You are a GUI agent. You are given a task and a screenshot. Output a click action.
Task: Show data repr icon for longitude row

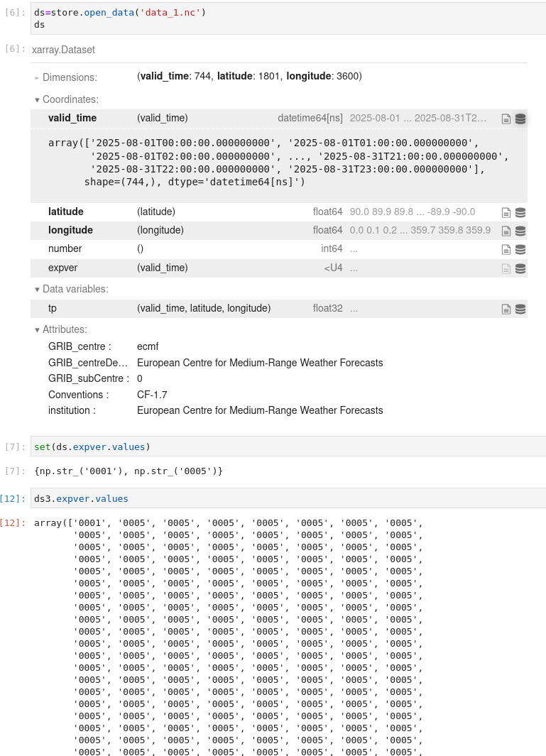[520, 231]
